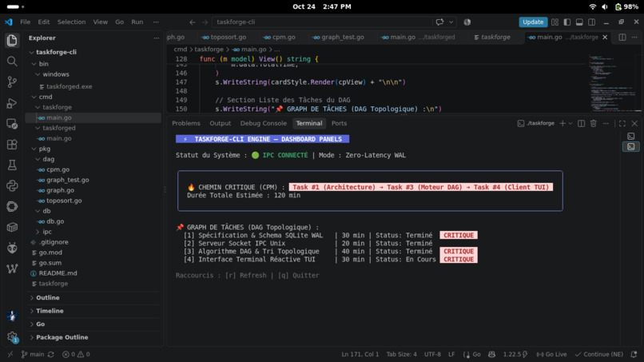644x362 pixels.
Task: Open the Run and Debug view
Action: [x=12, y=103]
